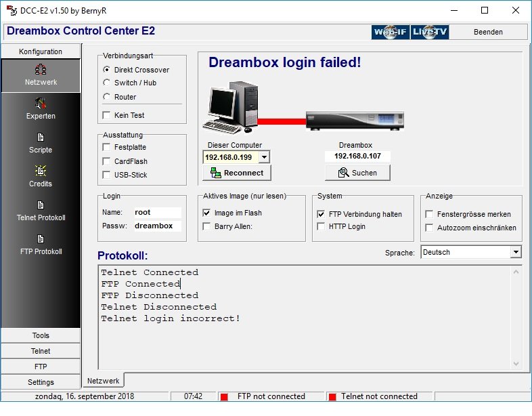Click the 07:42 time in status bar

[193, 396]
